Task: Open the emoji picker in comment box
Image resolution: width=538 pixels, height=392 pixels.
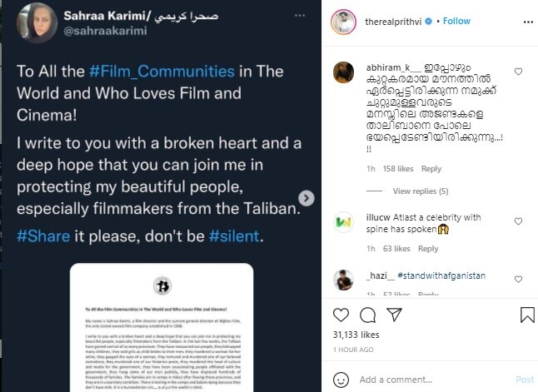Action: (342, 380)
